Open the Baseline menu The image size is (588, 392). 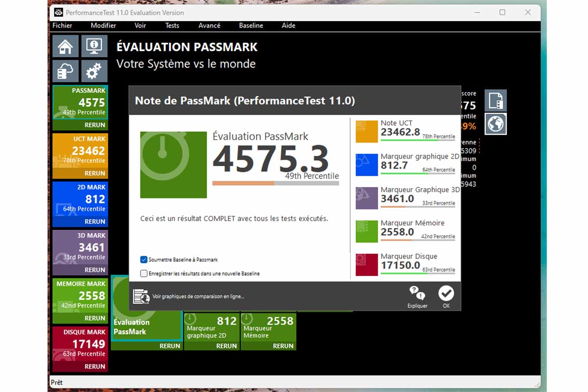point(251,25)
